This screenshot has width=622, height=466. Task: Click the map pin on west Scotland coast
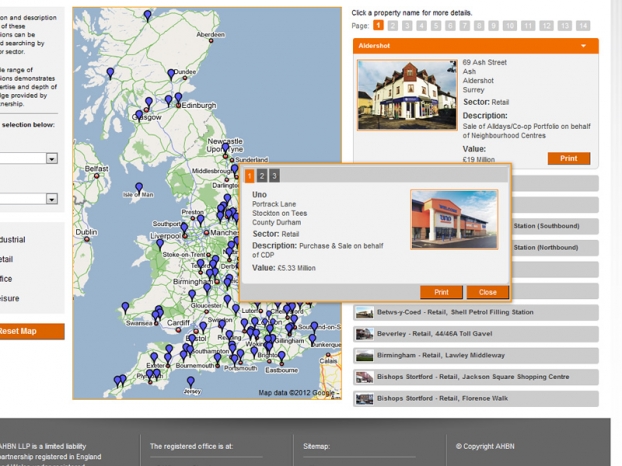click(110, 73)
